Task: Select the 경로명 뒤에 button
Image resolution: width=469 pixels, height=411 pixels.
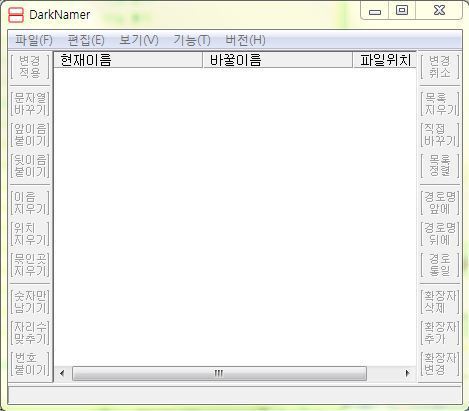Action: (x=440, y=234)
